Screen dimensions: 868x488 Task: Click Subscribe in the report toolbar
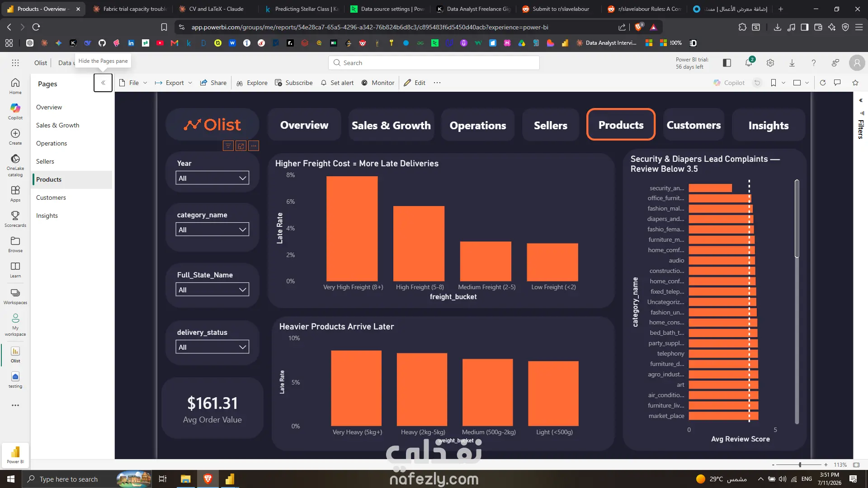click(x=294, y=83)
